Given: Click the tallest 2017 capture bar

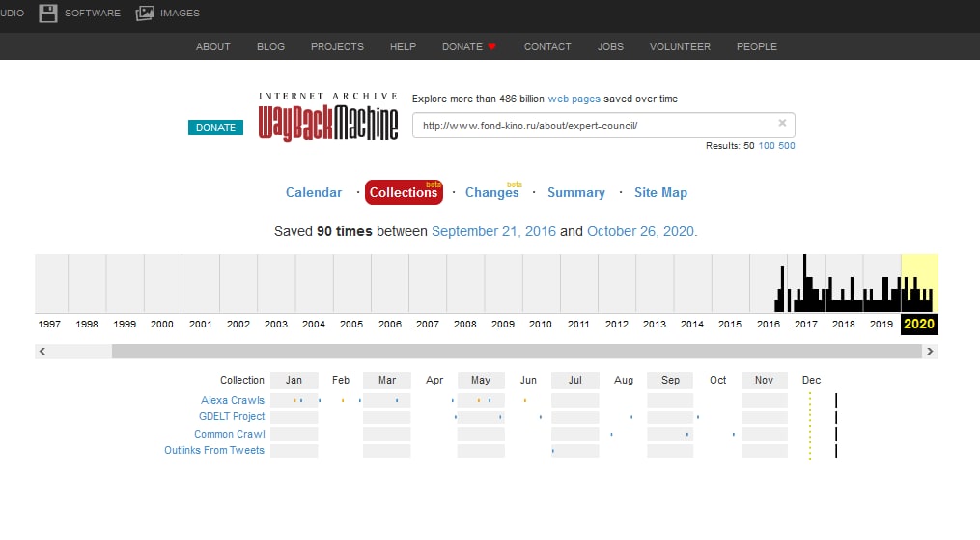Looking at the screenshot, I should click(x=804, y=283).
